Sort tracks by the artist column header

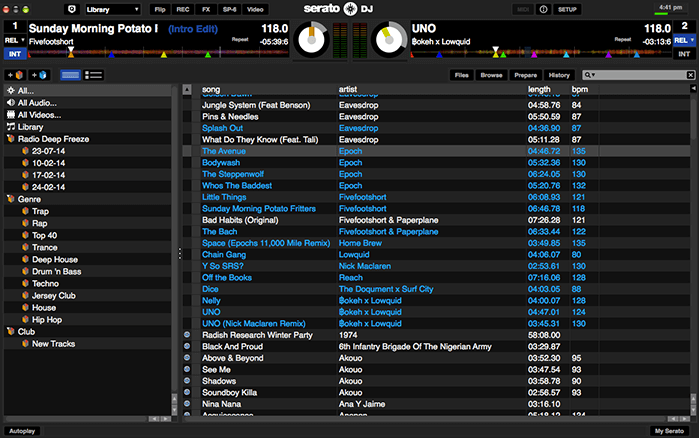point(348,90)
